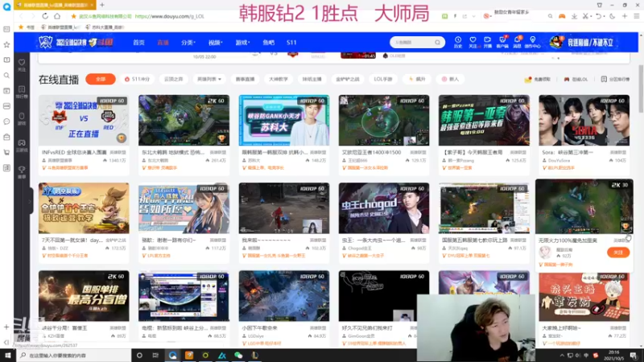The image size is (644, 362).
Task: Open S11 in Douyu navigation
Action: (x=291, y=43)
